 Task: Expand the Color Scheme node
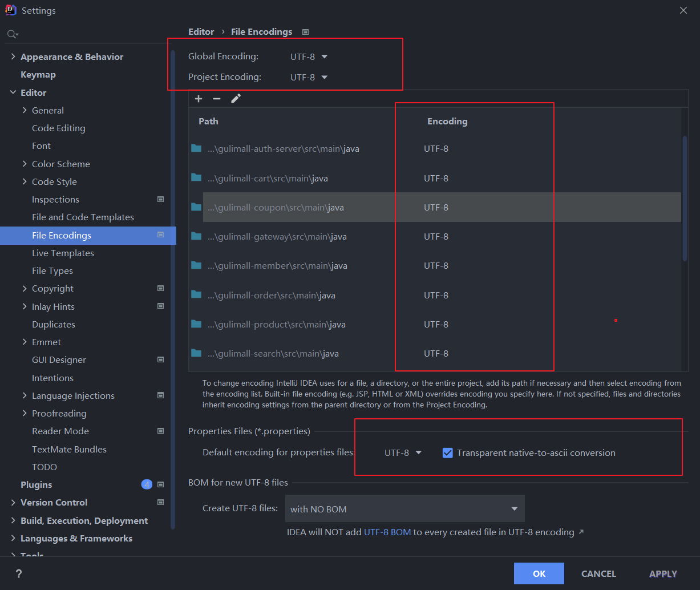click(x=25, y=164)
